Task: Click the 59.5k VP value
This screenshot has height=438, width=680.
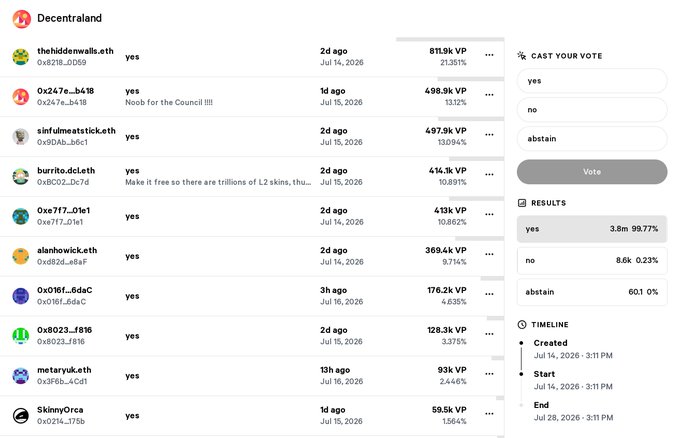Action: [449, 410]
